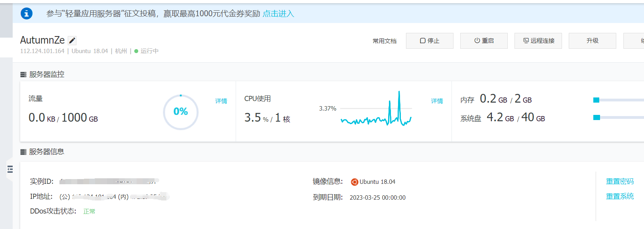Click 重置系统 link

point(620,197)
